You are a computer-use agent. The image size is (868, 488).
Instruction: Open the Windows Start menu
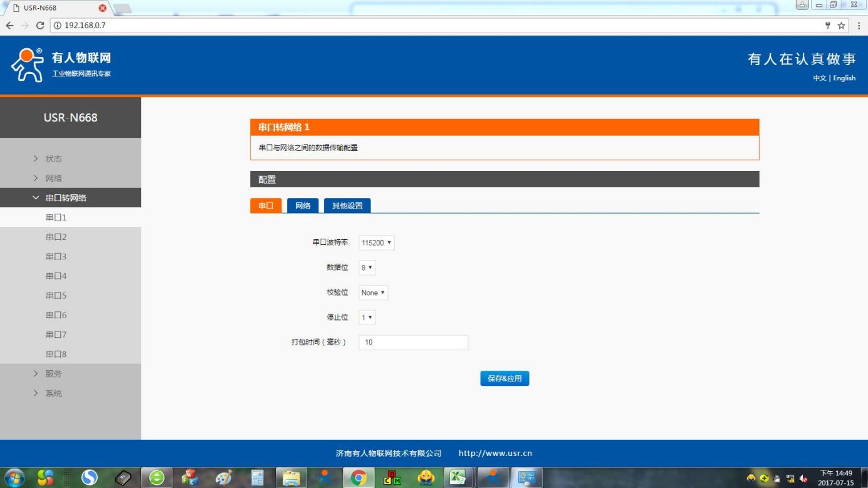point(14,478)
